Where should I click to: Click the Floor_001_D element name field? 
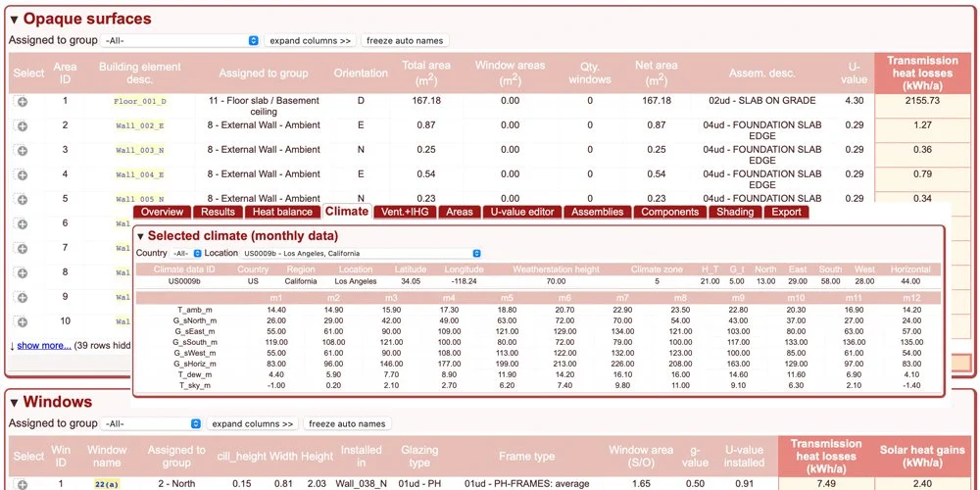click(140, 101)
